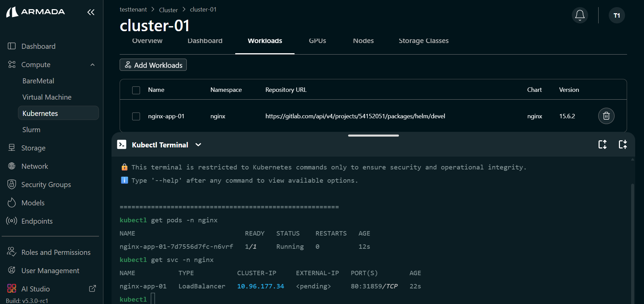The width and height of the screenshot is (644, 304).
Task: Click the Add Workloads button
Action: point(153,65)
